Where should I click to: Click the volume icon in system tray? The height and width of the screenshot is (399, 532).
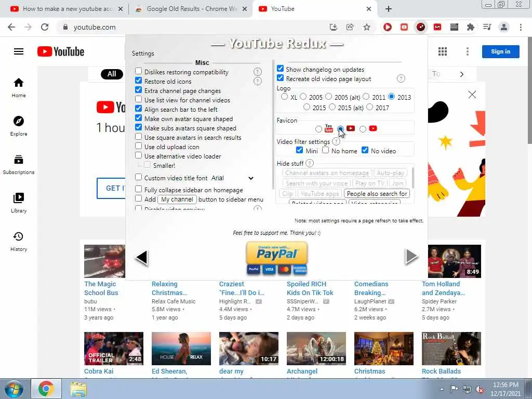[x=480, y=389]
